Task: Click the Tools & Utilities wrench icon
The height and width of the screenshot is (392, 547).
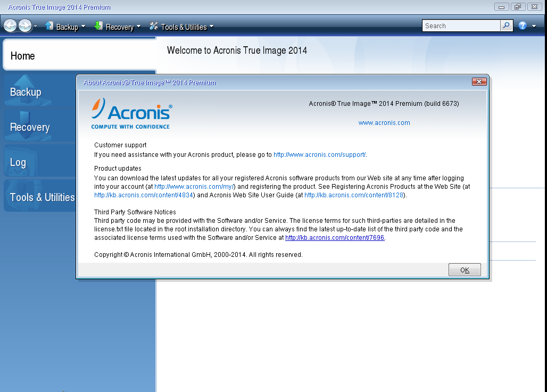Action: 153,26
